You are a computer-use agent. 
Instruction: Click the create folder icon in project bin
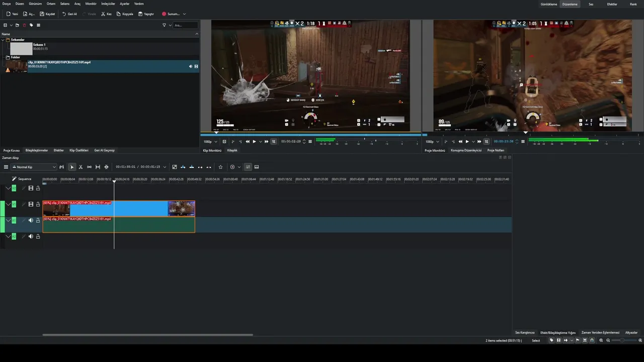point(17,25)
